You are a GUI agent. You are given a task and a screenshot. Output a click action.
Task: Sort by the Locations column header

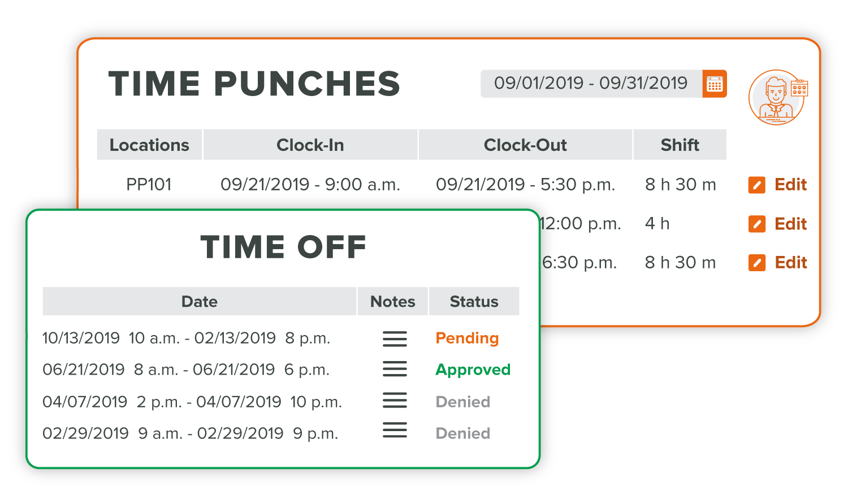(x=149, y=145)
